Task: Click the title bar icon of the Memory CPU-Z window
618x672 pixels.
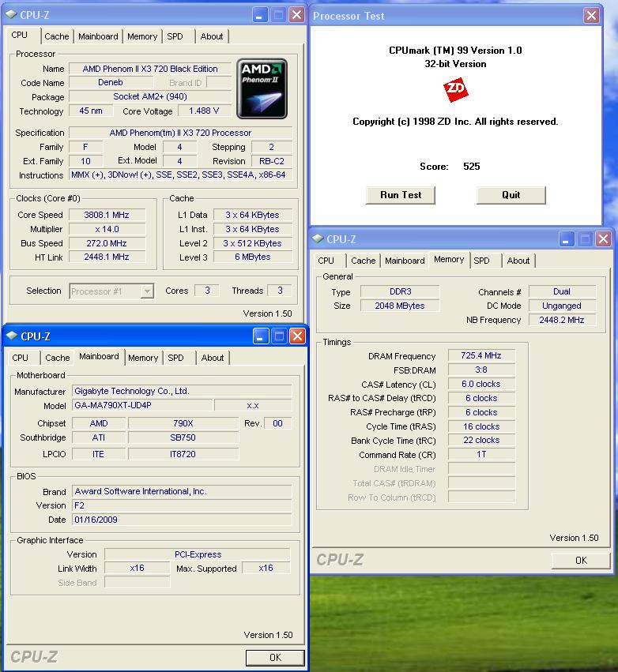Action: 318,238
